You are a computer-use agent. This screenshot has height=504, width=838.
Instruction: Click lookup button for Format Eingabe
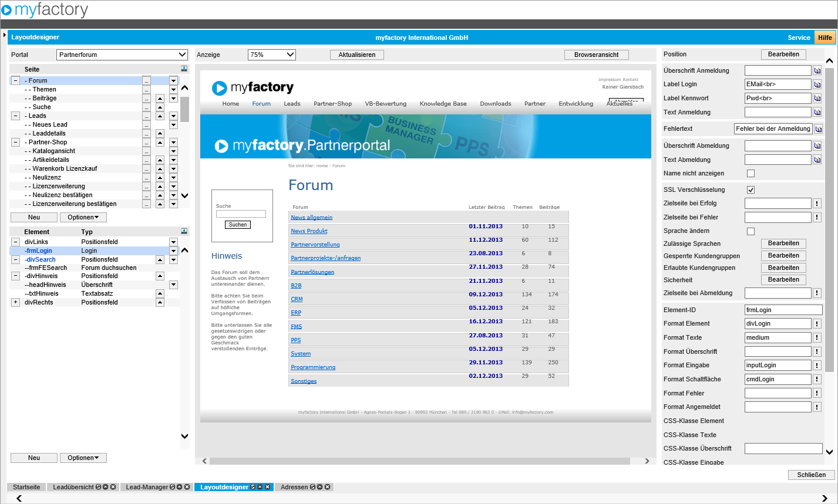pos(817,366)
